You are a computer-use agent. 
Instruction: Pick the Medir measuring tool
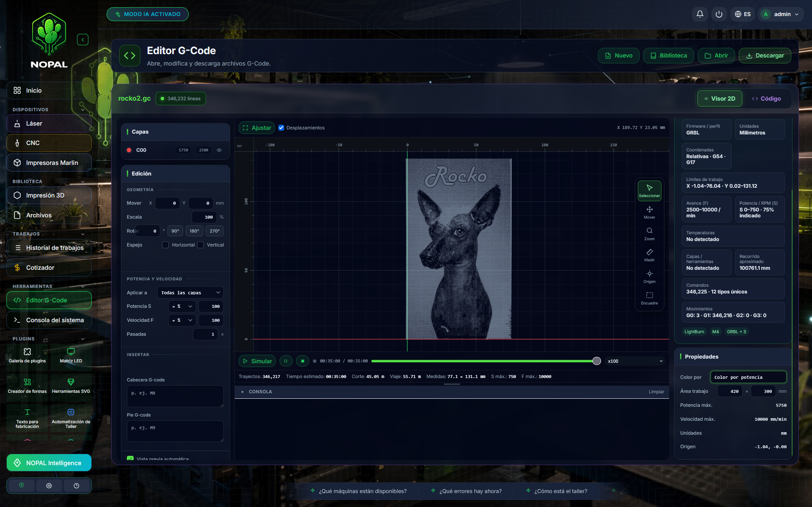(649, 255)
